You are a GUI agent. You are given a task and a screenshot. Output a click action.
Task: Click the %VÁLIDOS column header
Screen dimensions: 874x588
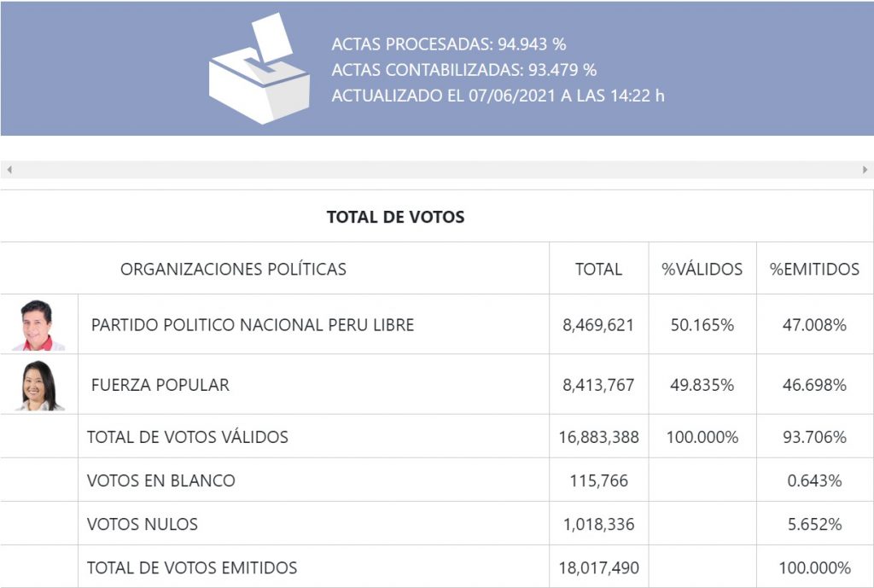[702, 269]
